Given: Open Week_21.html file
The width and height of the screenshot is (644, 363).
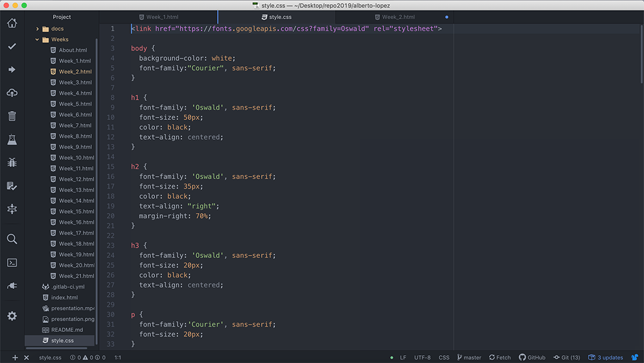Looking at the screenshot, I should pos(72,276).
